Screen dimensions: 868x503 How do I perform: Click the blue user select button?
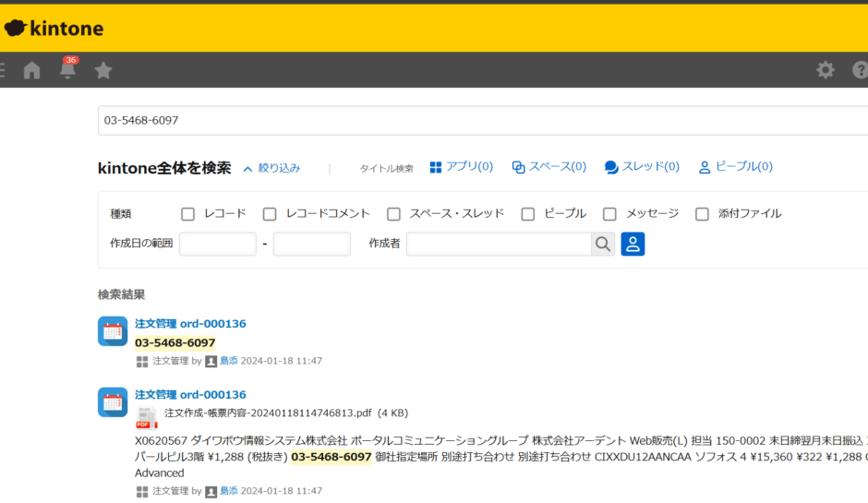pos(633,244)
